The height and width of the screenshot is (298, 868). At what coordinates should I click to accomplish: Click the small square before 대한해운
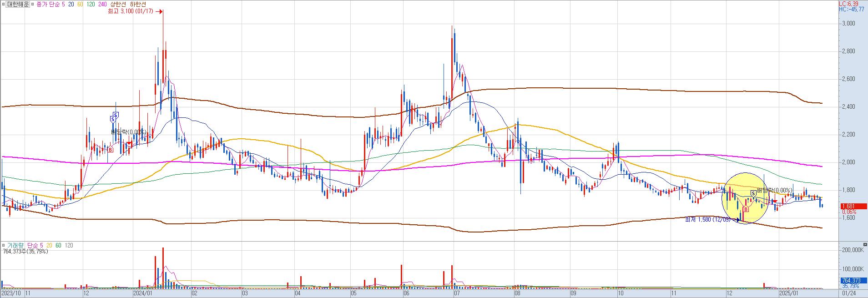[x=3, y=4]
